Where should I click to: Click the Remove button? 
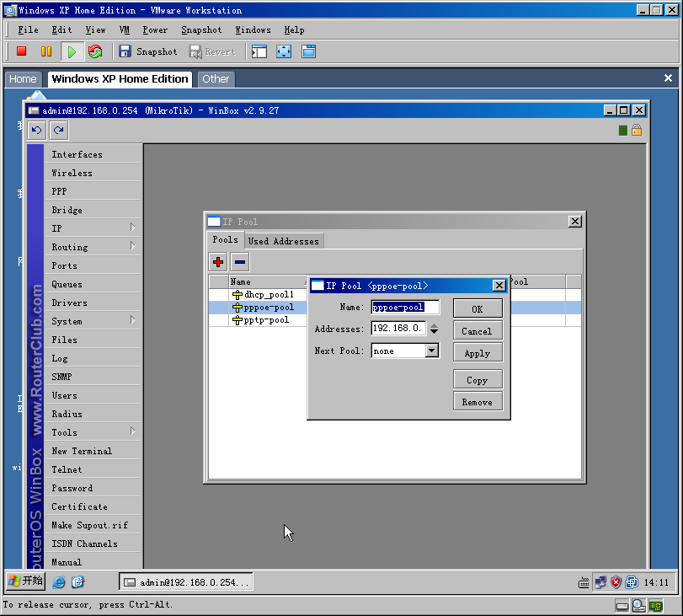[x=478, y=402]
